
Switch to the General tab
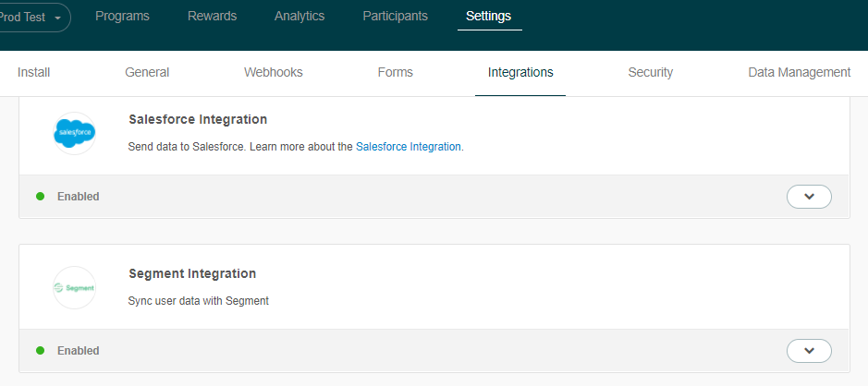pos(147,72)
